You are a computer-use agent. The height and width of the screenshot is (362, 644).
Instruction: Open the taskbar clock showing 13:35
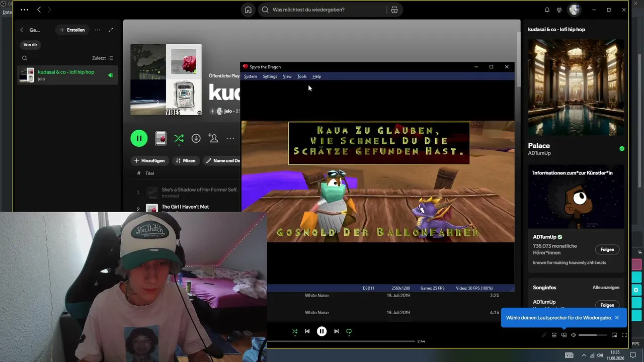tap(614, 355)
